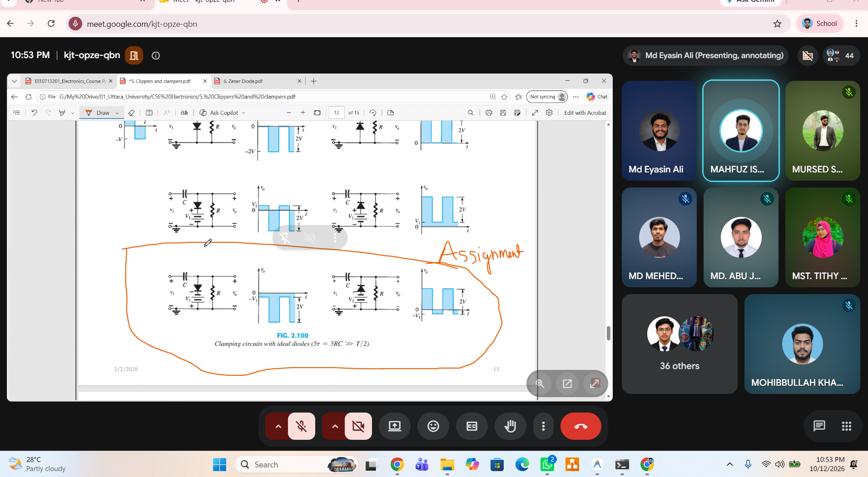Select the 5. Clippers and clampers.pdf tab

tap(164, 81)
